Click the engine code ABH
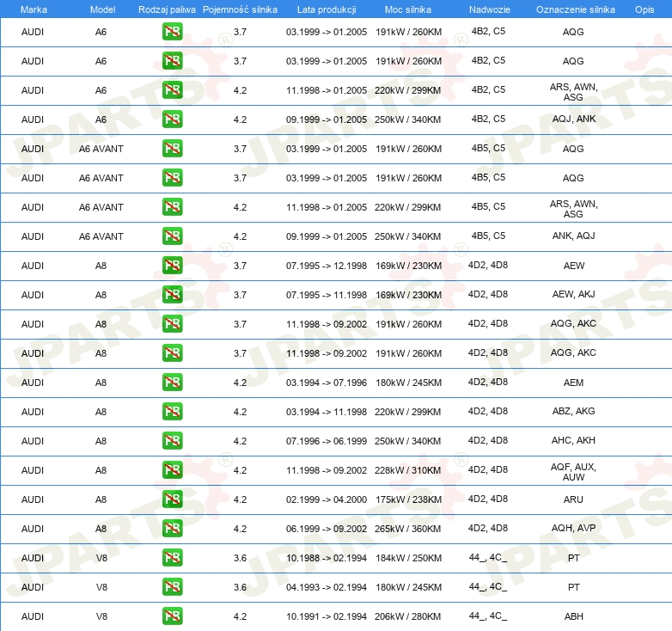The height and width of the screenshot is (631, 672). click(x=573, y=616)
